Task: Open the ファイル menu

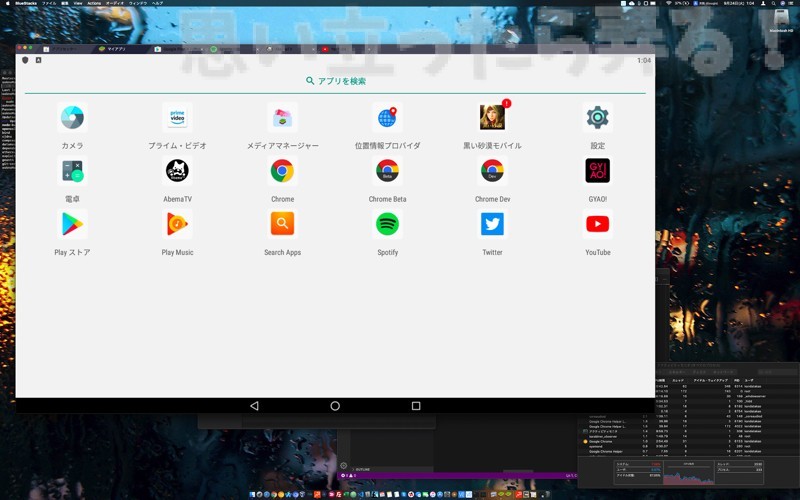Action: tap(49, 3)
